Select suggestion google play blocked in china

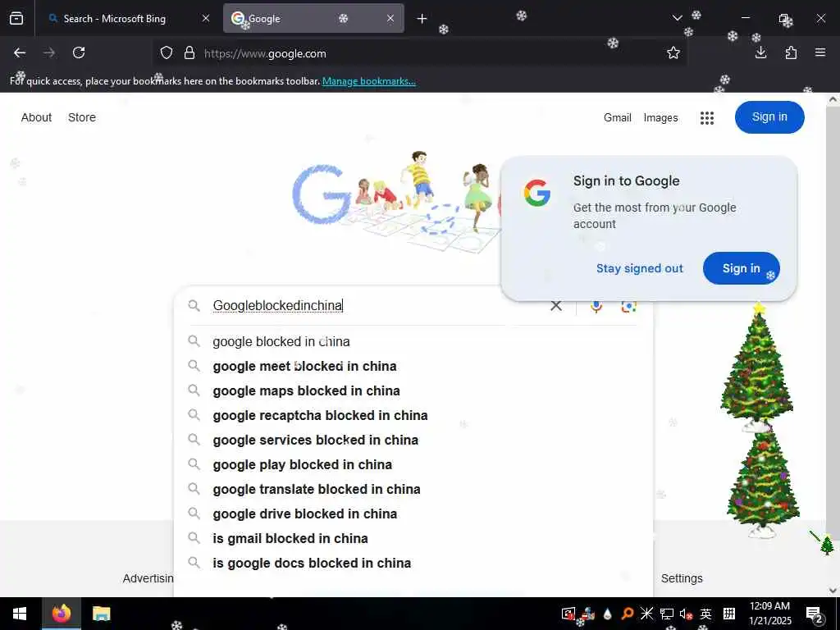point(413,464)
